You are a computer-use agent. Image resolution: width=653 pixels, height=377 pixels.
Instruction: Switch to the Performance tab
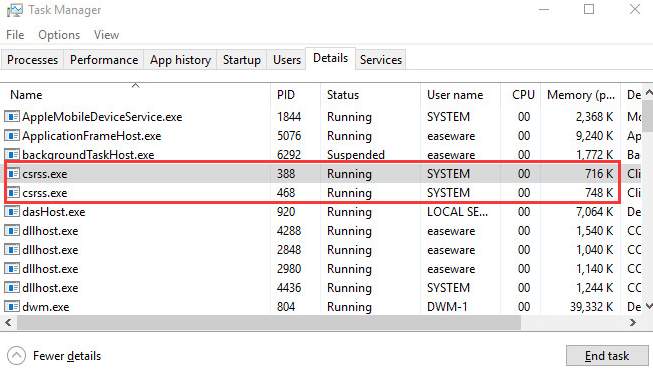tap(104, 60)
